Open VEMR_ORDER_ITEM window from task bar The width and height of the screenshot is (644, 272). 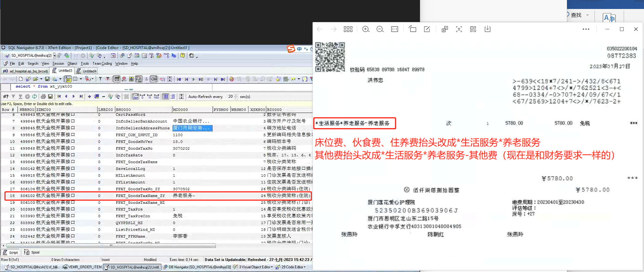coord(82,267)
